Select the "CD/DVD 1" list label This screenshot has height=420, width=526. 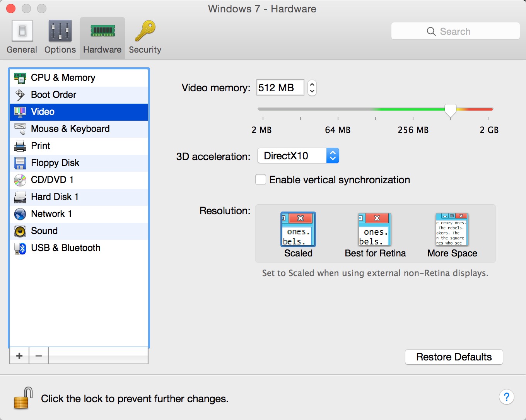[x=52, y=180]
